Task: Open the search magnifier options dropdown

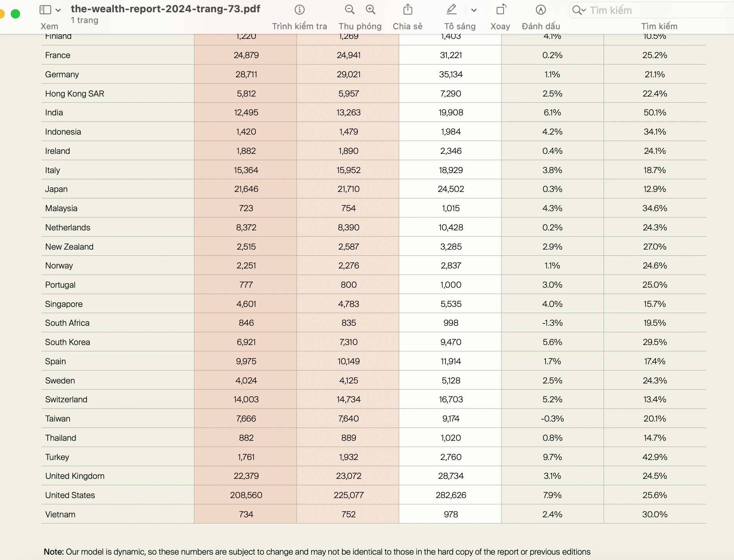Action: tap(578, 10)
